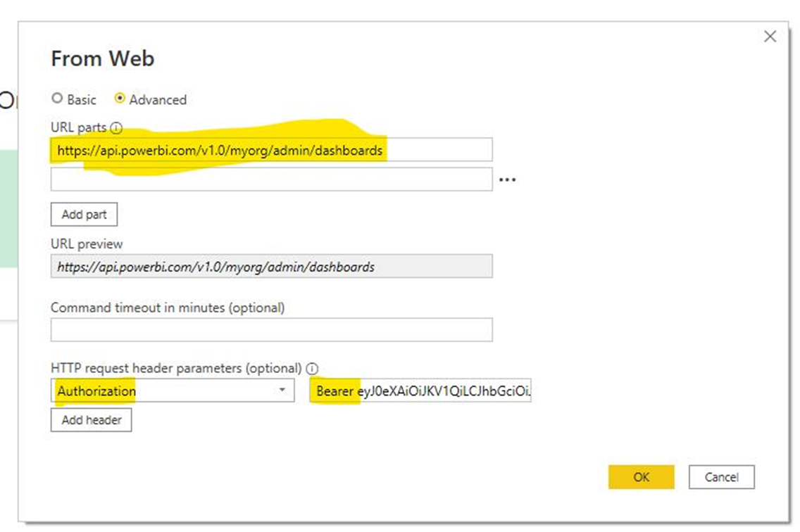The image size is (800, 532).
Task: Click the Command timeout in minutes label
Action: click(x=168, y=308)
